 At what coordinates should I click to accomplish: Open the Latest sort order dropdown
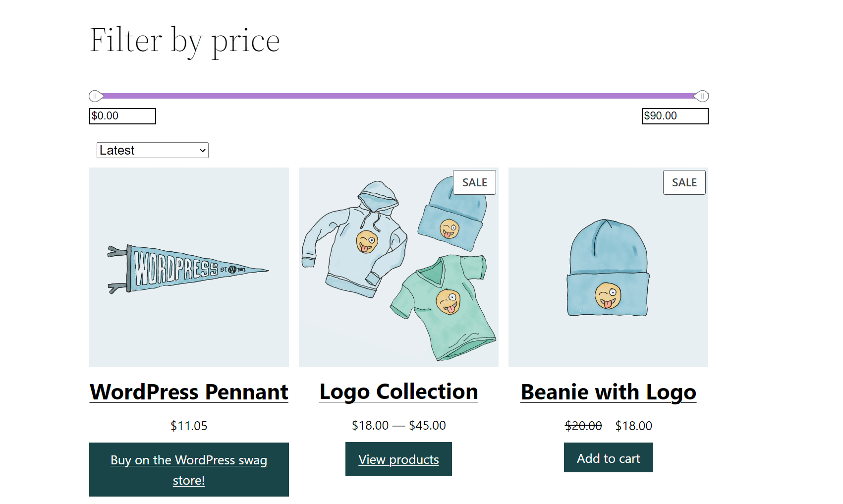tap(152, 150)
